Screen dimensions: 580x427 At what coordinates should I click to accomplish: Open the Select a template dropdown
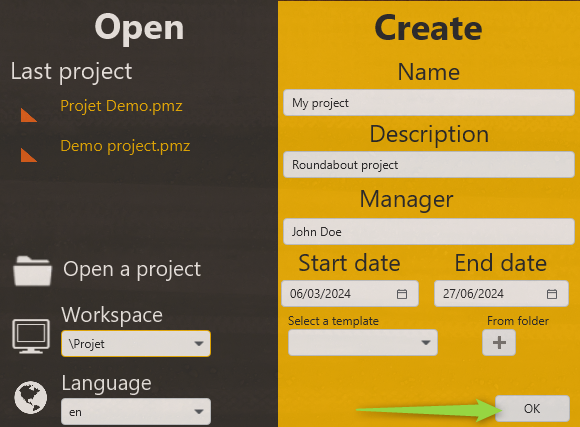363,343
